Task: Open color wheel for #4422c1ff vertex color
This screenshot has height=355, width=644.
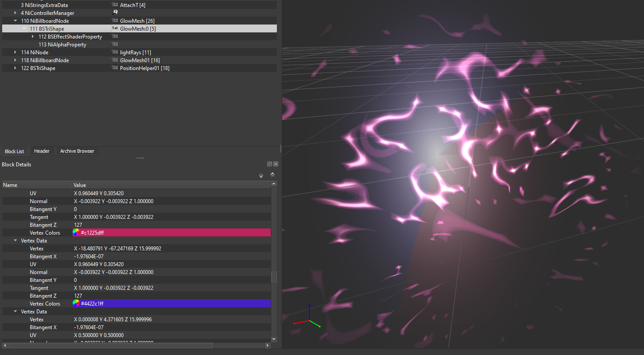Action: coord(76,303)
